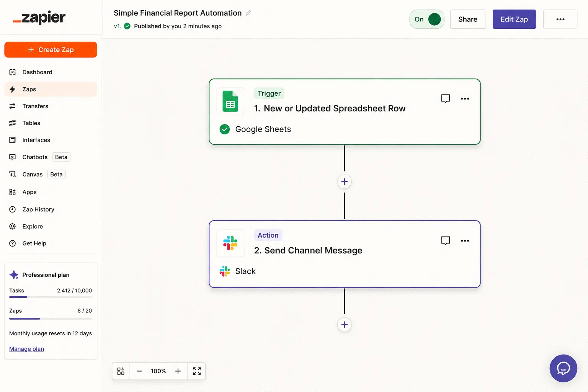Image resolution: width=588 pixels, height=392 pixels.
Task: Click the Beta badge next to Canvas
Action: 56,174
